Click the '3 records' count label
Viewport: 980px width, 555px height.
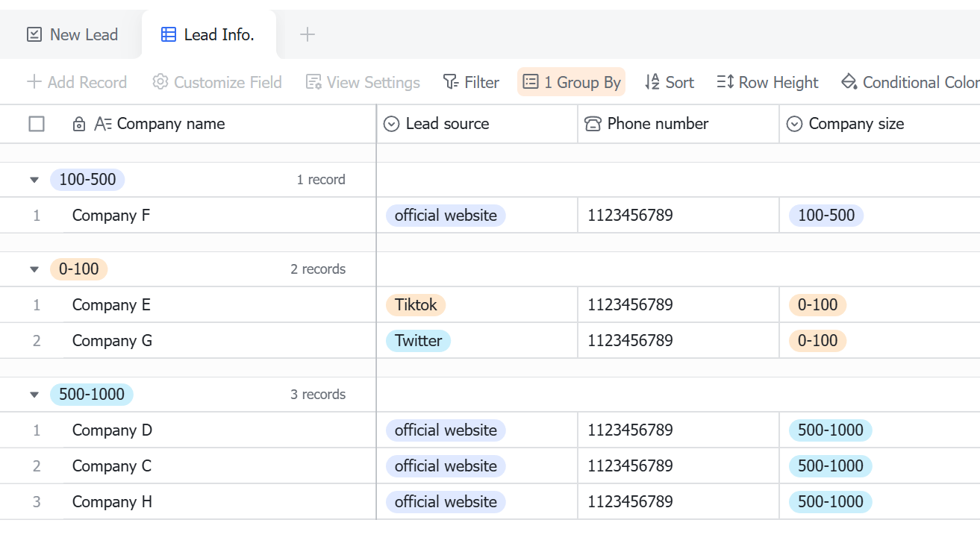point(318,395)
